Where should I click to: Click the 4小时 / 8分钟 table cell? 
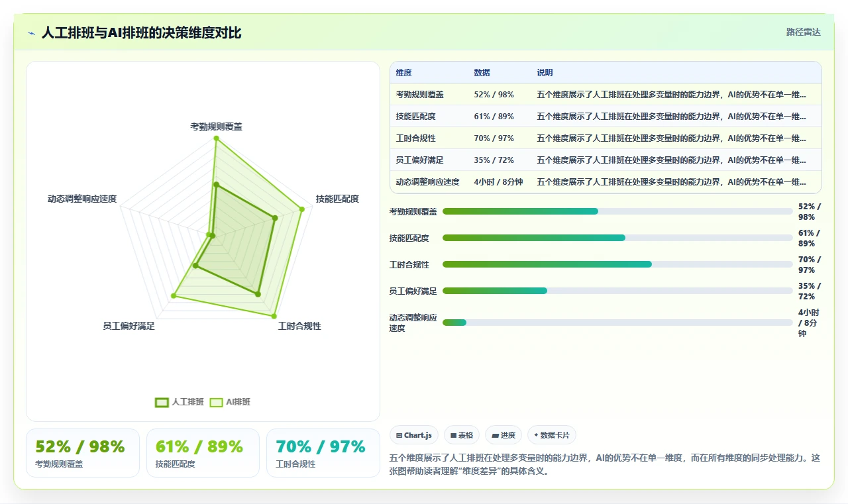(x=498, y=182)
